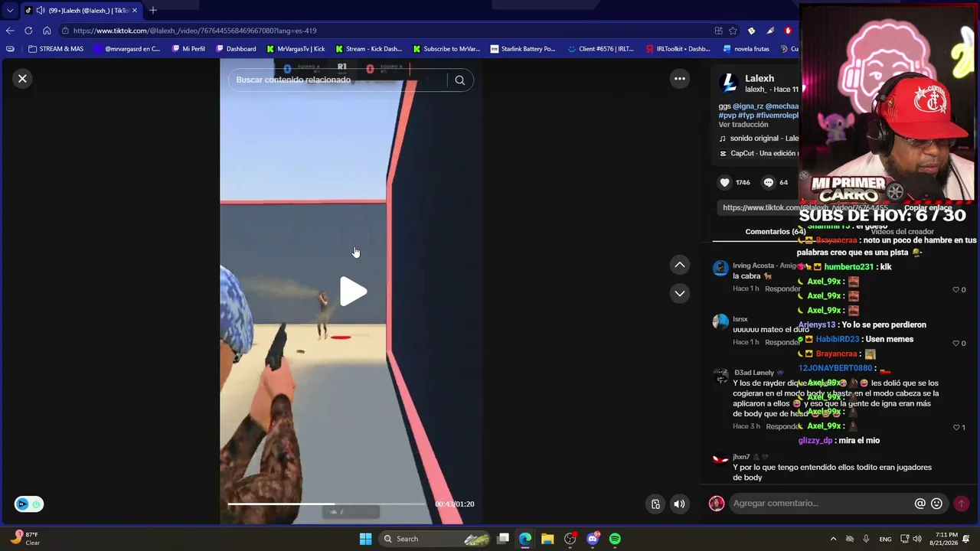Go to next video with down chevron

[679, 293]
